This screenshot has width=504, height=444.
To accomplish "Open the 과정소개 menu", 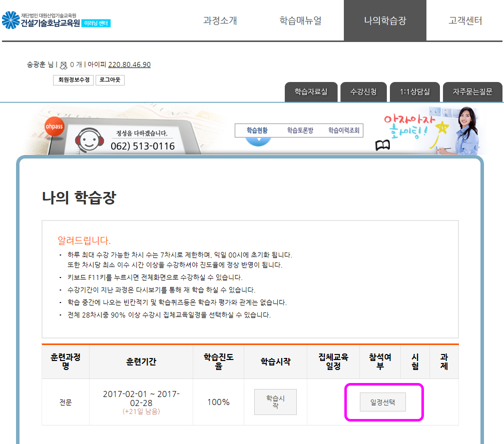I will point(220,20).
